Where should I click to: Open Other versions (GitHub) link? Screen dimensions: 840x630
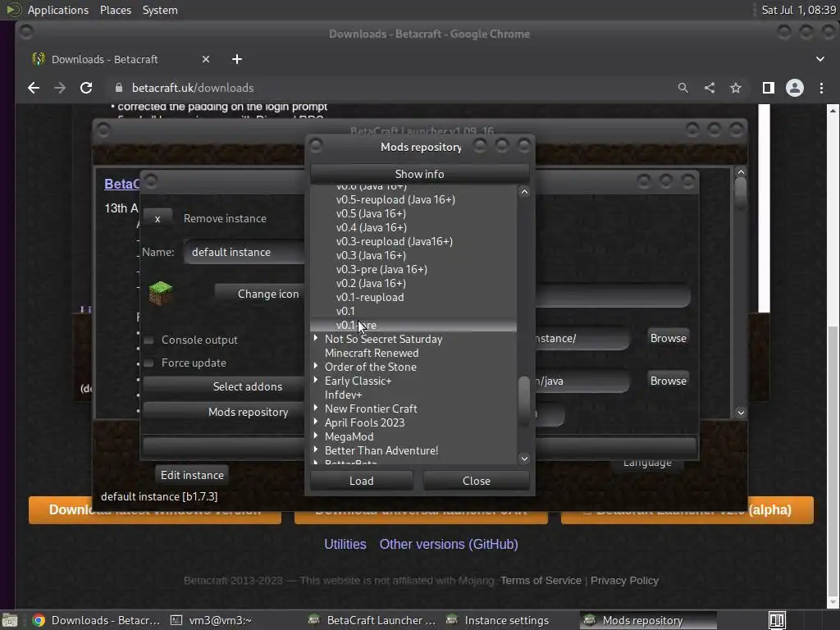[449, 545]
